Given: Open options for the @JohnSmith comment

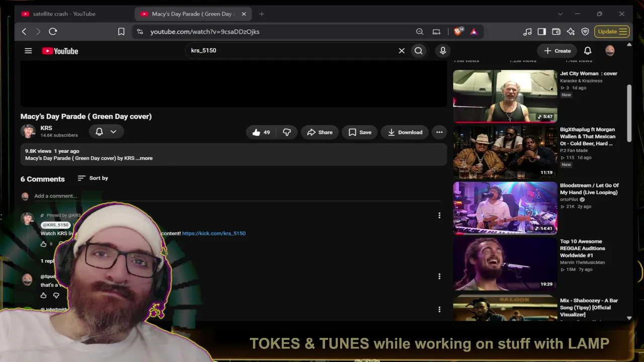Looking at the screenshot, I should tap(439, 310).
